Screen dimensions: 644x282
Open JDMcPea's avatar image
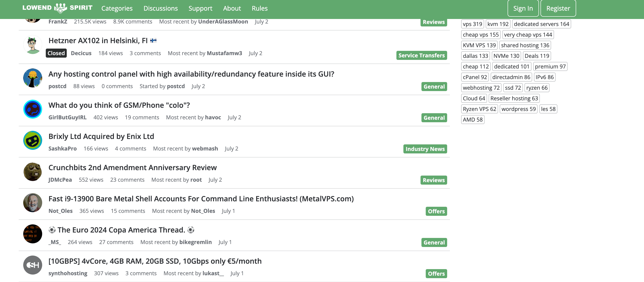click(x=32, y=172)
